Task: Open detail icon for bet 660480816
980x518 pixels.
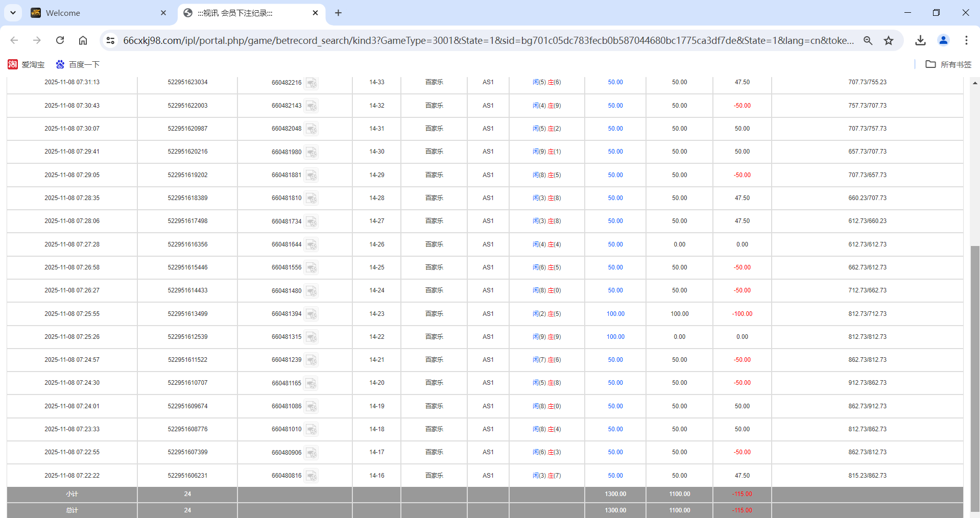Action: tap(312, 476)
